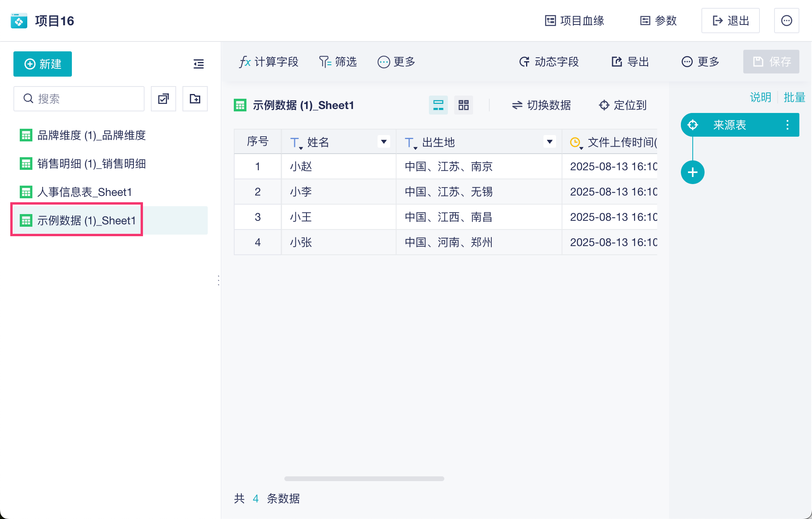The width and height of the screenshot is (812, 519).
Task: Open 计算字段 calculated field tool
Action: 269,62
